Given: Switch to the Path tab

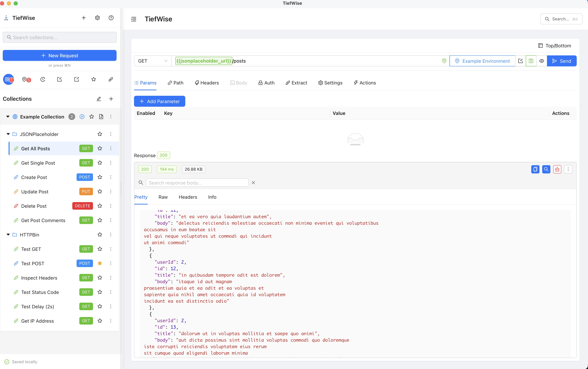Looking at the screenshot, I should (175, 83).
